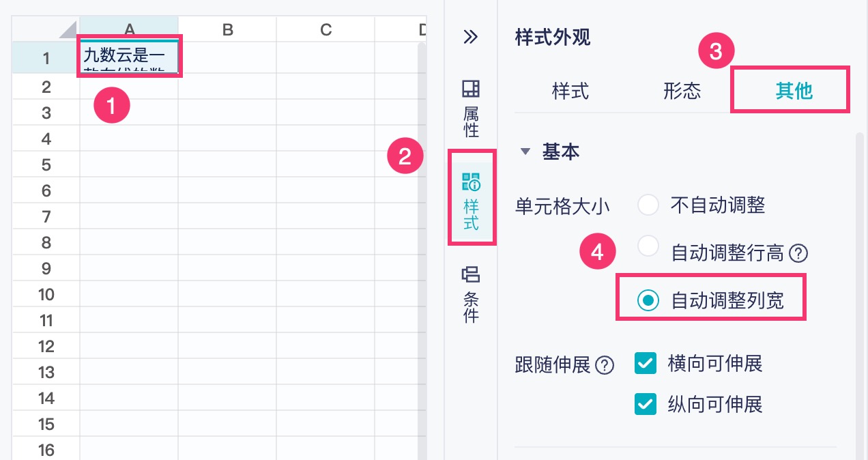
Task: Click cell A1 containing 九数云是一
Action: [130, 57]
